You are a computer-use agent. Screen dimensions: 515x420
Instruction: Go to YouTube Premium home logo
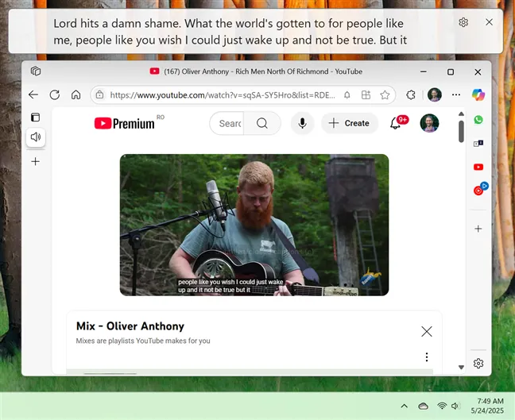coord(124,123)
